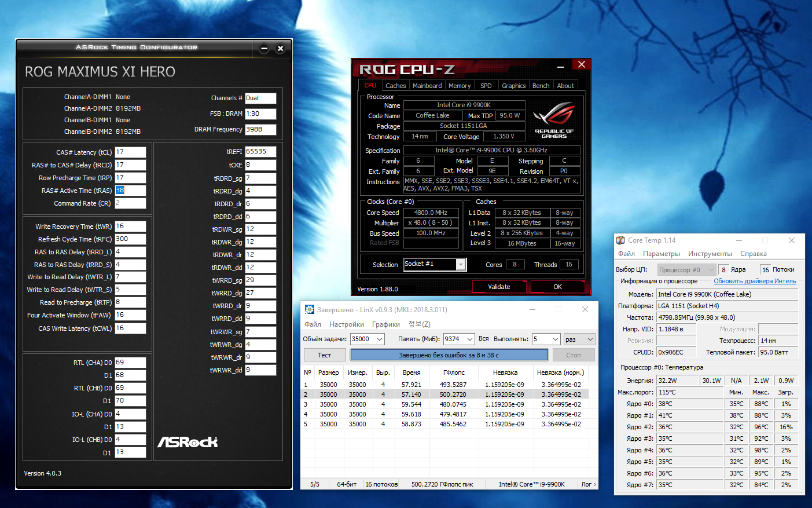
Task: Click the Write Recovery Time (tWR) field
Action: coord(130,226)
